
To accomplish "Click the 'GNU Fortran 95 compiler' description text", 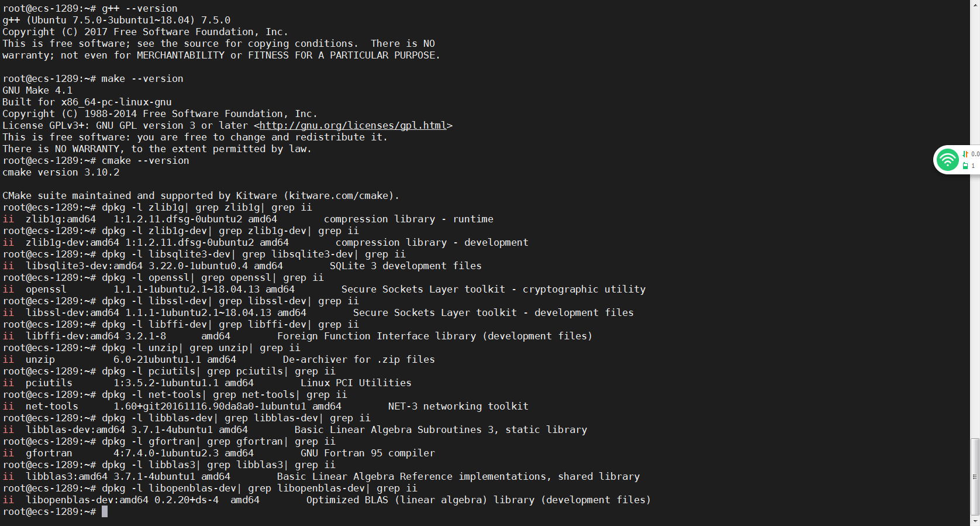I will coord(367,453).
